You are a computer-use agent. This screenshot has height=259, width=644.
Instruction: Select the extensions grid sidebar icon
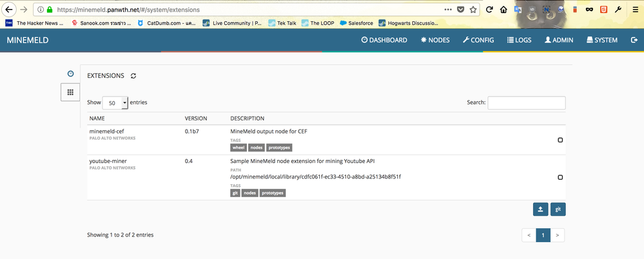(x=70, y=92)
